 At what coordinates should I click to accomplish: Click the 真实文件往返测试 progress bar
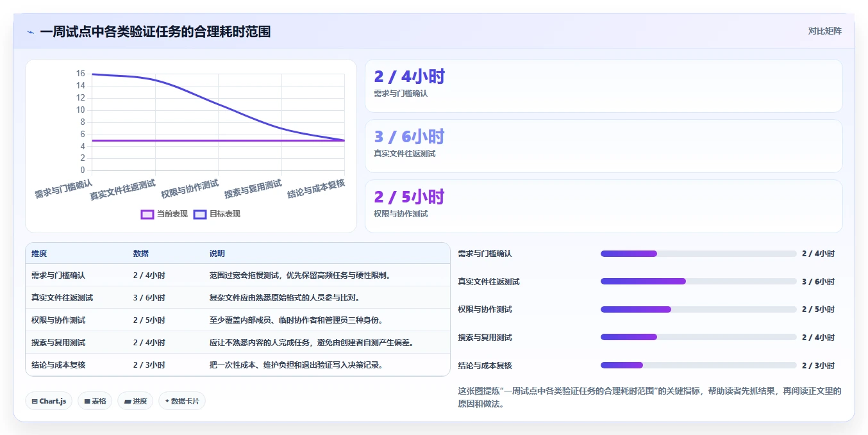(698, 281)
